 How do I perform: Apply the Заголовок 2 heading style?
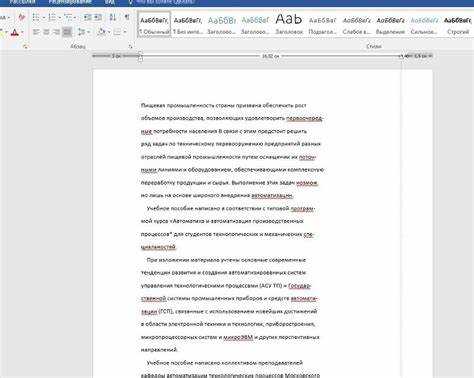[x=255, y=25]
